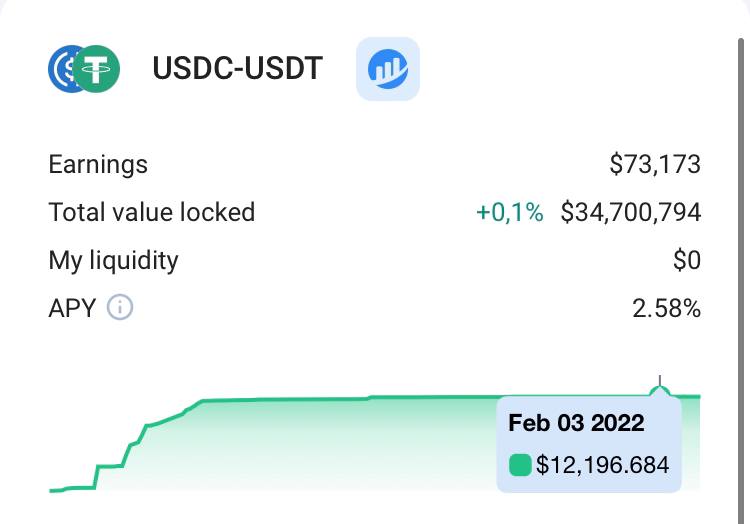Open the blue chart analytics icon
This screenshot has width=750, height=524.
[x=388, y=69]
